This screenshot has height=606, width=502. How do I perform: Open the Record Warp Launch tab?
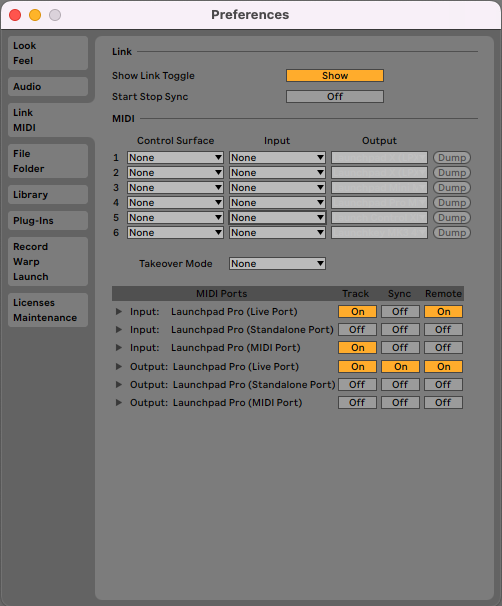point(48,262)
